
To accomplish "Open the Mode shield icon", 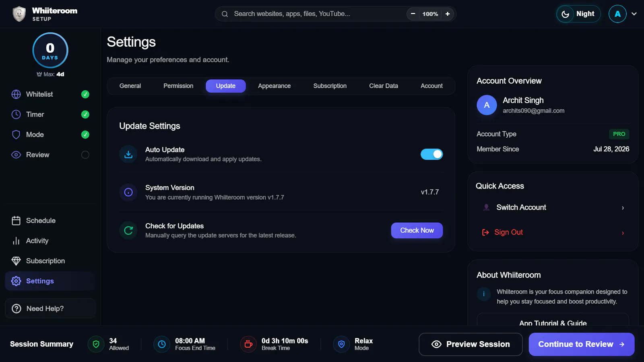I will (16, 134).
